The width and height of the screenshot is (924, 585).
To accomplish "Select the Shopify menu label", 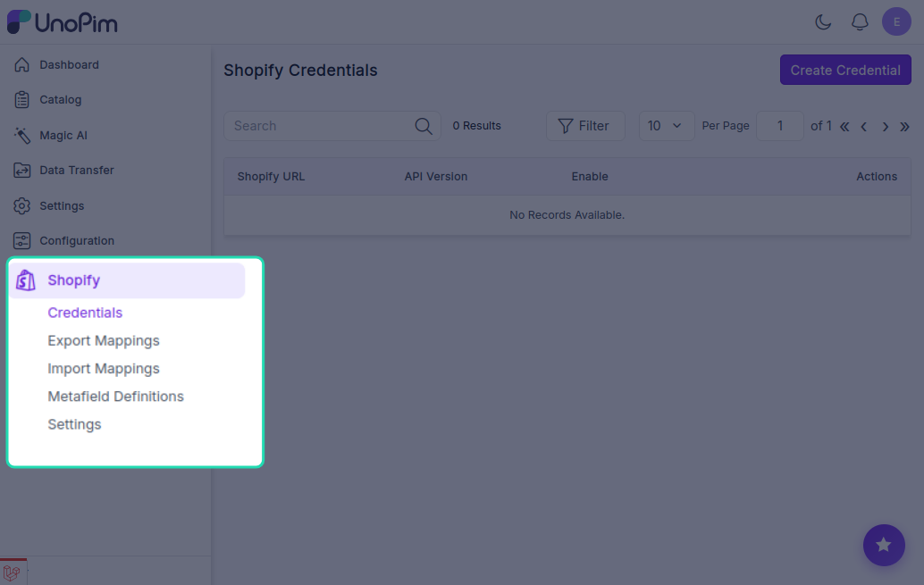I will point(73,280).
